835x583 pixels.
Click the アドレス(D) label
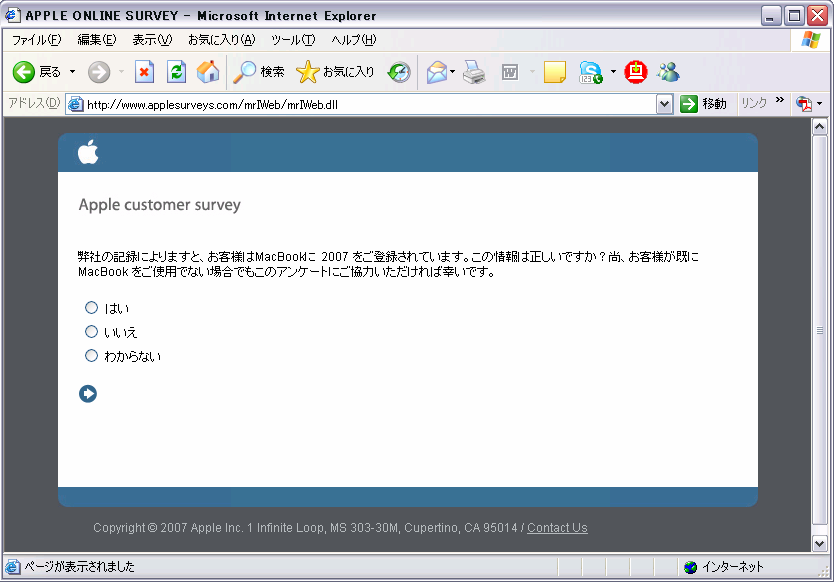[34, 103]
